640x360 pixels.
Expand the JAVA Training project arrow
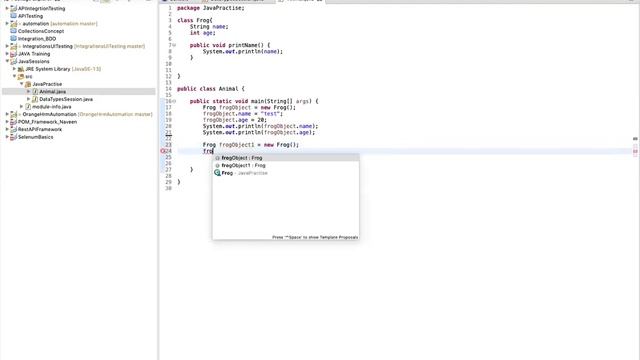pos(7,54)
